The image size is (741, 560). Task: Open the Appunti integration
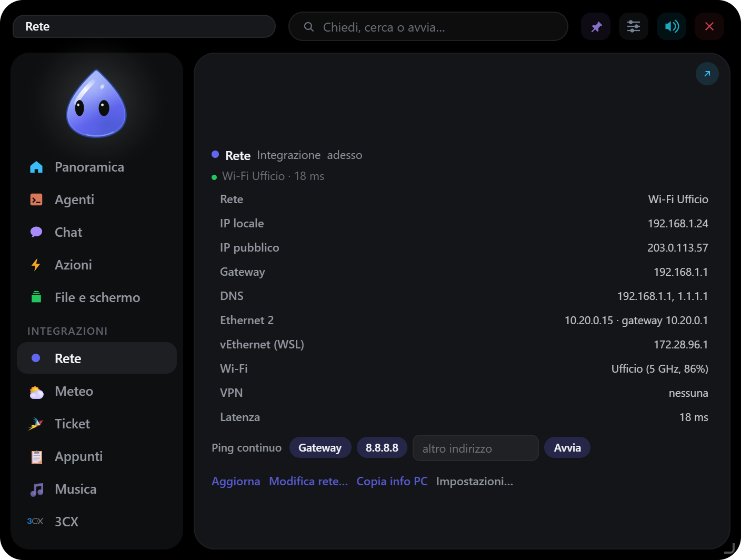point(97,456)
